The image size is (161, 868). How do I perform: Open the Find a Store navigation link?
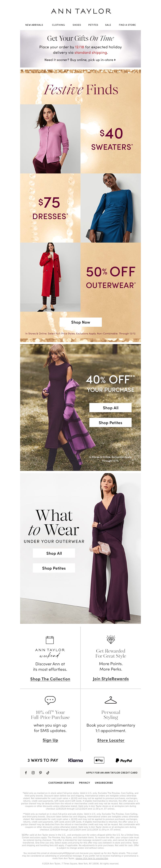(x=127, y=25)
